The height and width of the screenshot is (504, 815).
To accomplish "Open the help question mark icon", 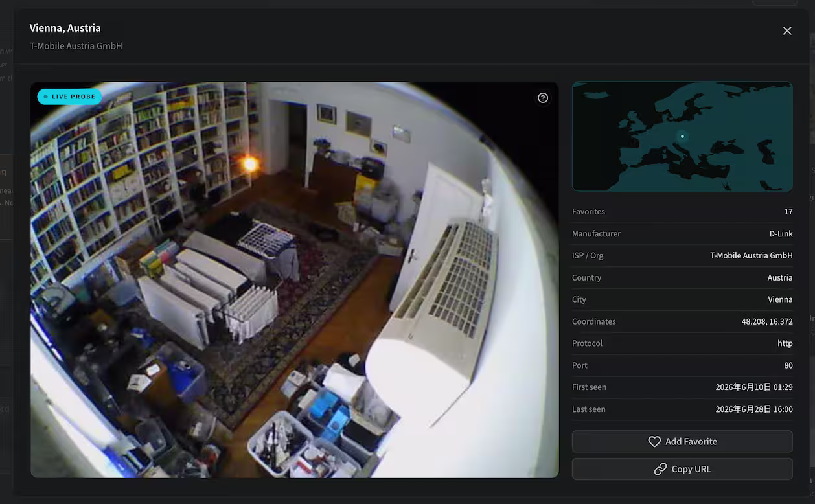I will 543,98.
